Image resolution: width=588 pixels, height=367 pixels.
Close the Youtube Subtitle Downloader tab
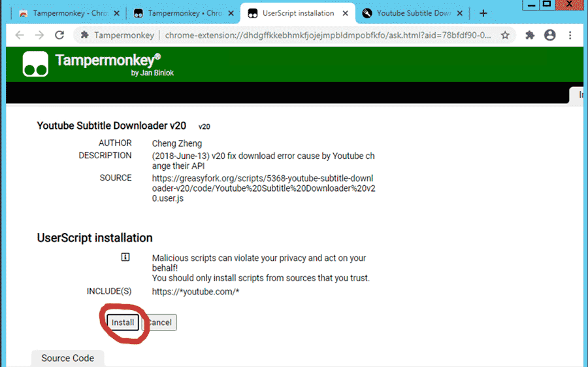(x=460, y=14)
